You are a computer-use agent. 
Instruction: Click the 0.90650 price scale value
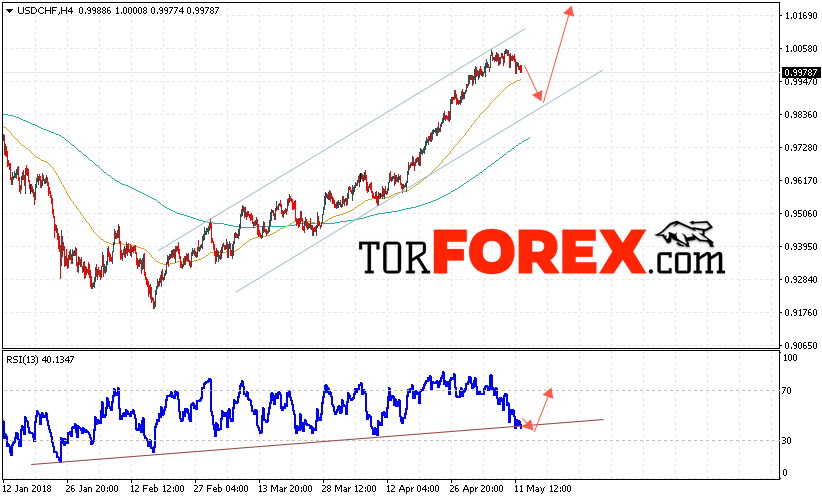(x=801, y=345)
